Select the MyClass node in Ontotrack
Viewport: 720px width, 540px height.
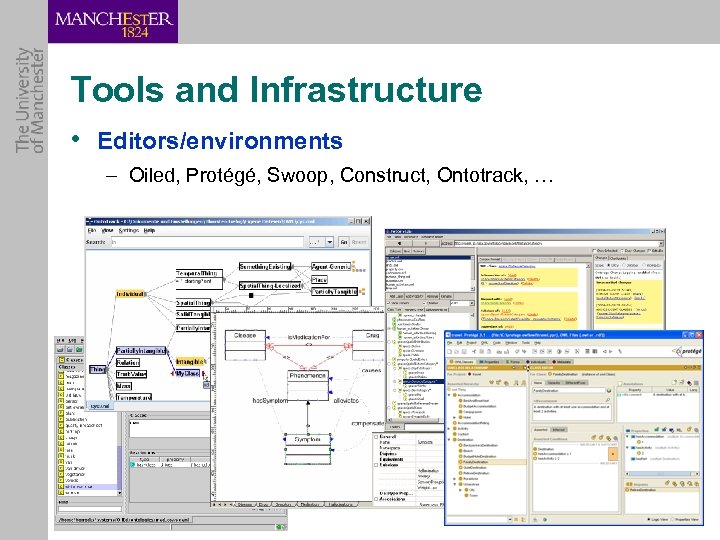(x=187, y=373)
